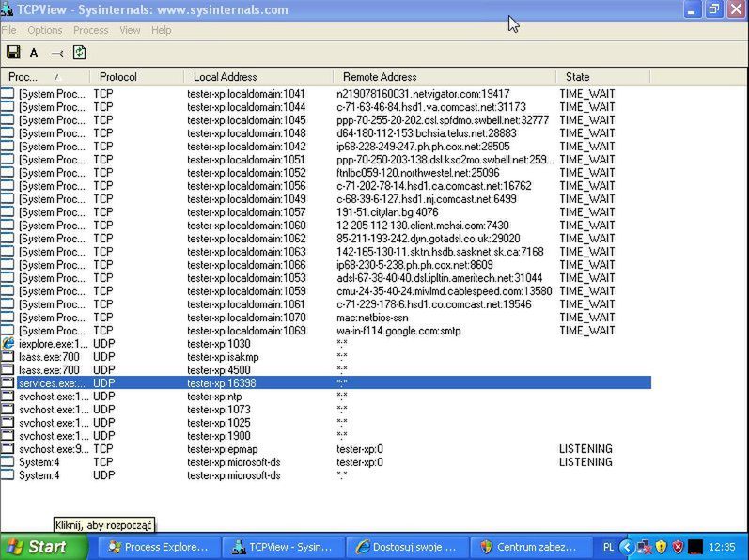Image resolution: width=749 pixels, height=560 pixels.
Task: Sort by the Local Address column header
Action: (258, 77)
